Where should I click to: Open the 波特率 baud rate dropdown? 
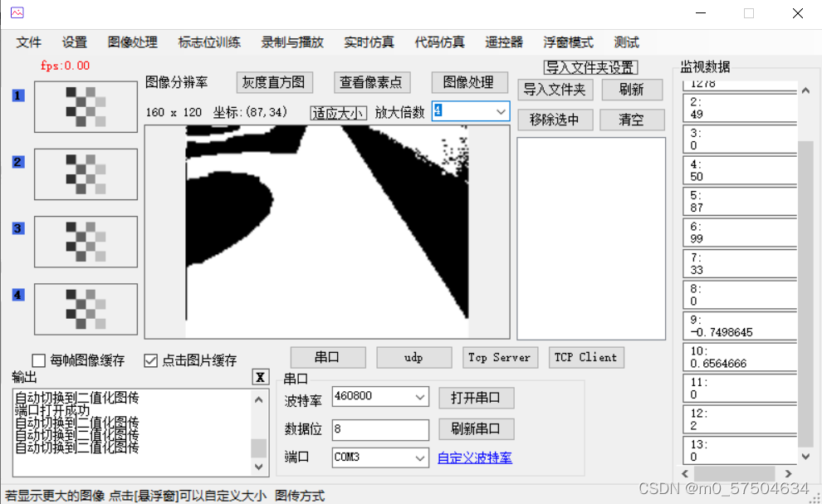(420, 397)
